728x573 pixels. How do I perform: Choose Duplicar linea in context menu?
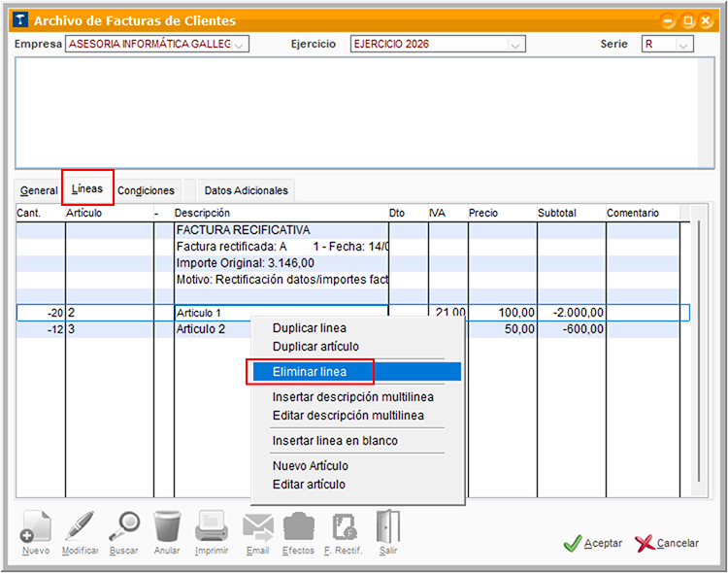click(356, 328)
